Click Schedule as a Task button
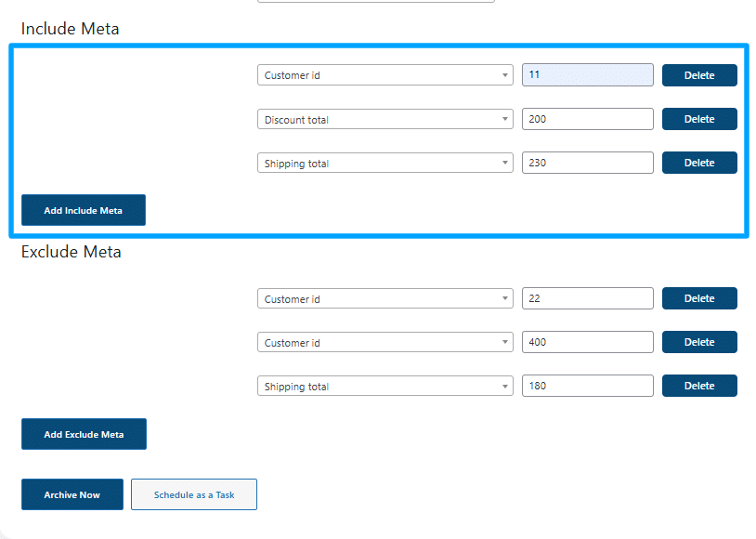The height and width of the screenshot is (539, 756). pos(194,494)
